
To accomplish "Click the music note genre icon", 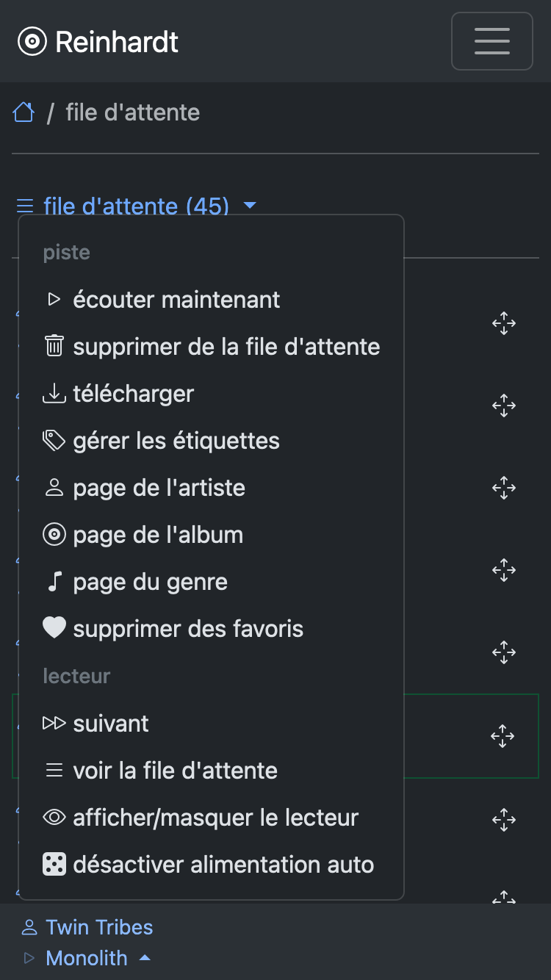I will 54,582.
